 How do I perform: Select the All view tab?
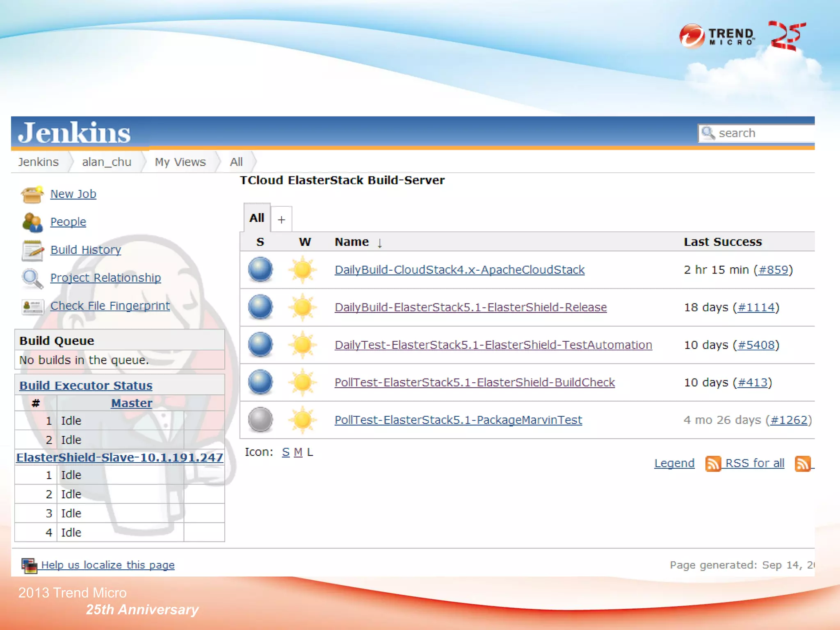(257, 218)
